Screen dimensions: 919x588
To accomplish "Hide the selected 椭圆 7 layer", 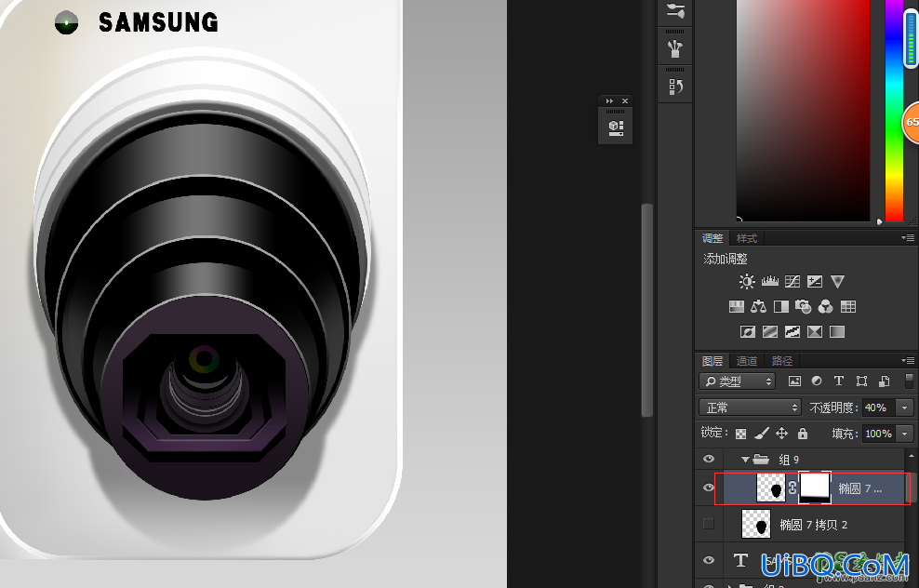I will pos(709,488).
